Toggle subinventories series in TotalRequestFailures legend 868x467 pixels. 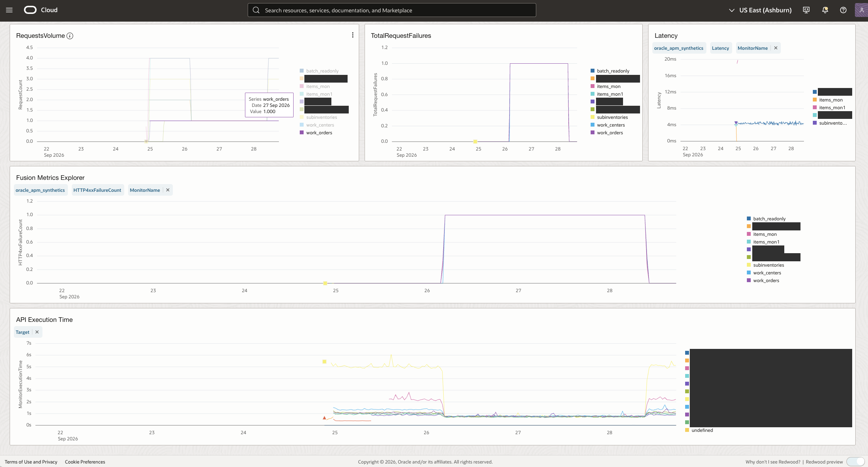pyautogui.click(x=609, y=117)
